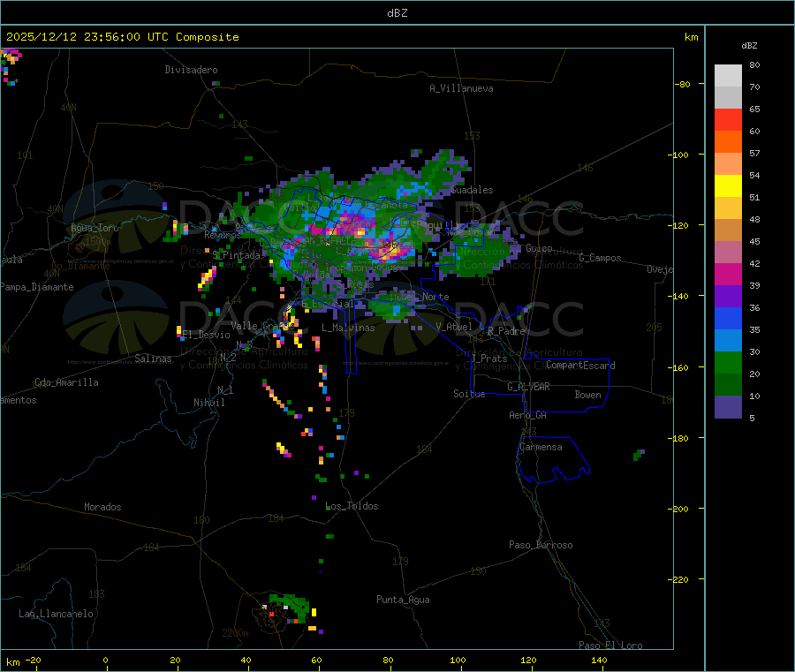Select the Paso_El_Loro label
This screenshot has width=795, height=672.
(611, 646)
